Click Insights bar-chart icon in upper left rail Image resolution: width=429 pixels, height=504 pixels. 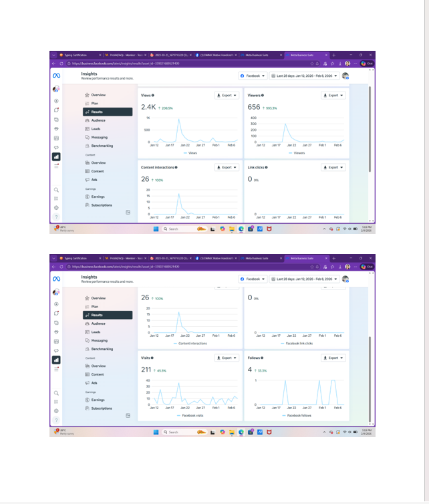point(56,157)
